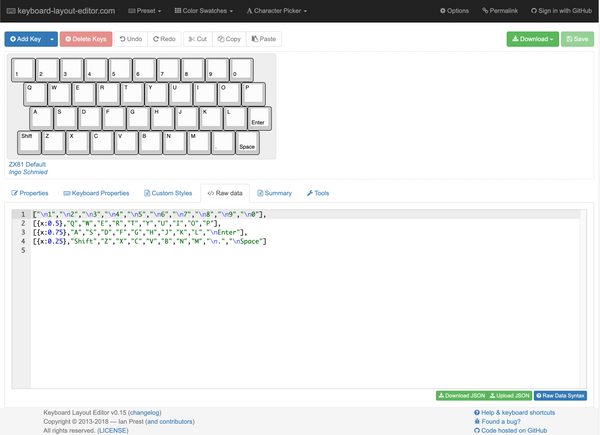
Task: Click the Paste clipboard button
Action: [263, 39]
